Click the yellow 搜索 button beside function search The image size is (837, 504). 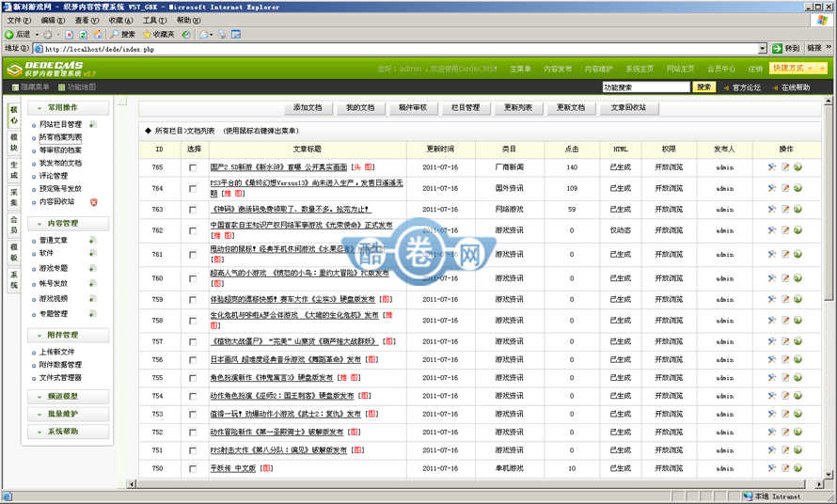pyautogui.click(x=703, y=87)
